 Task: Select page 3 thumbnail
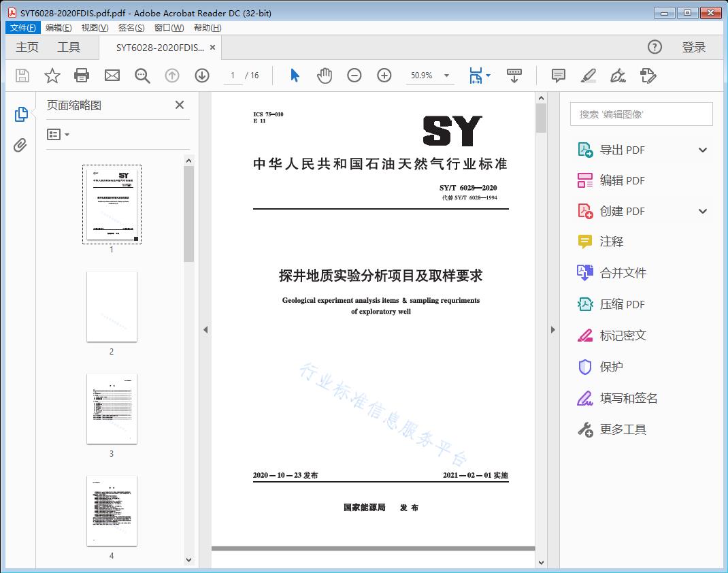click(112, 408)
